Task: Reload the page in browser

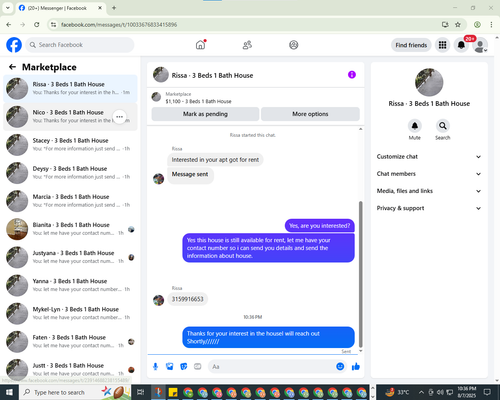Action: (37, 25)
